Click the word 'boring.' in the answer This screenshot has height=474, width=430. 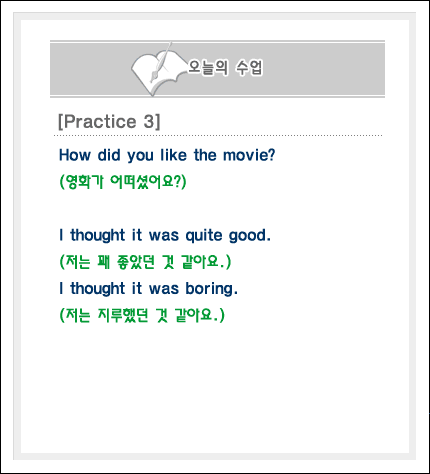212,289
